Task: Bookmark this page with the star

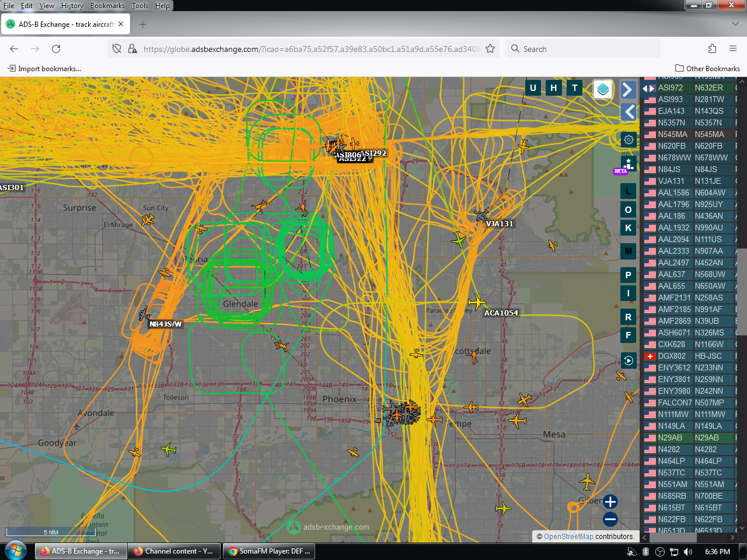Action: pos(490,49)
